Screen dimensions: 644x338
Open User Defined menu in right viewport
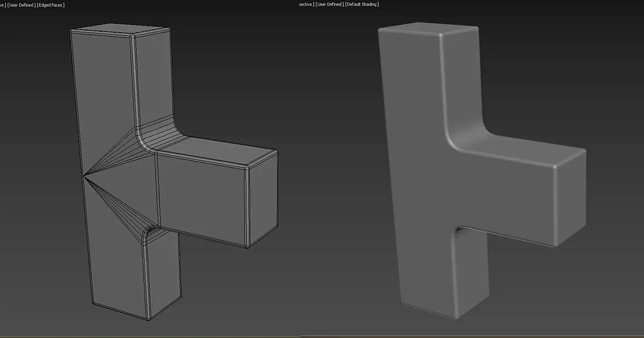330,4
